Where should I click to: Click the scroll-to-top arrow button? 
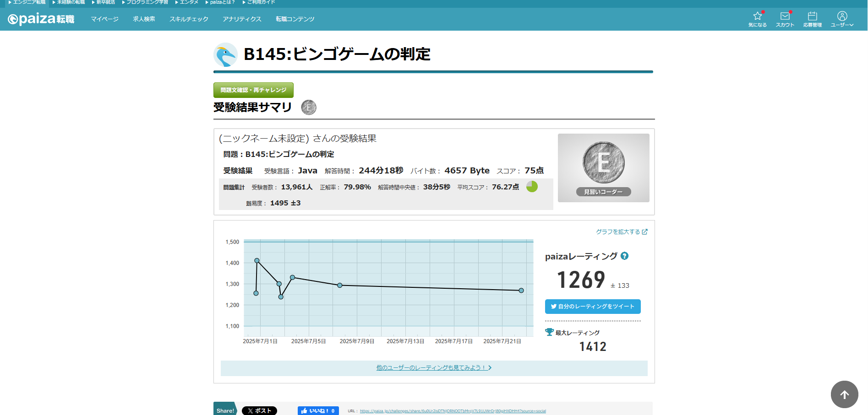844,394
